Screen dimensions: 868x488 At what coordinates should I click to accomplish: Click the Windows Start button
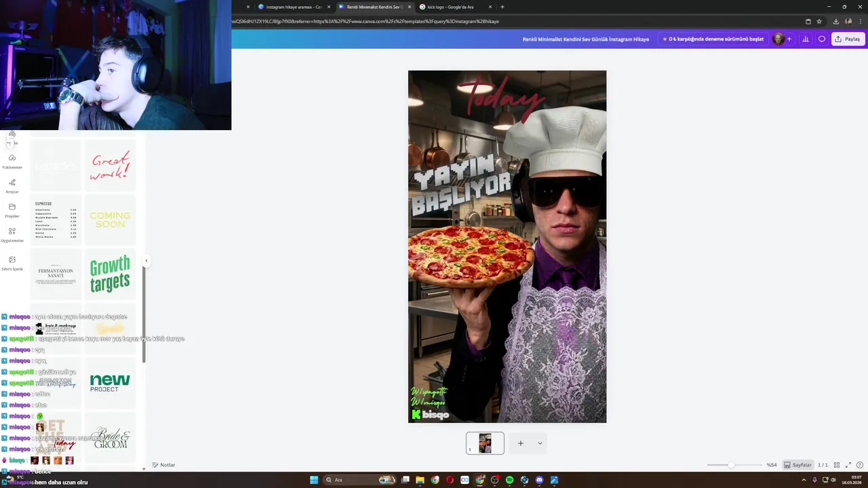click(314, 480)
